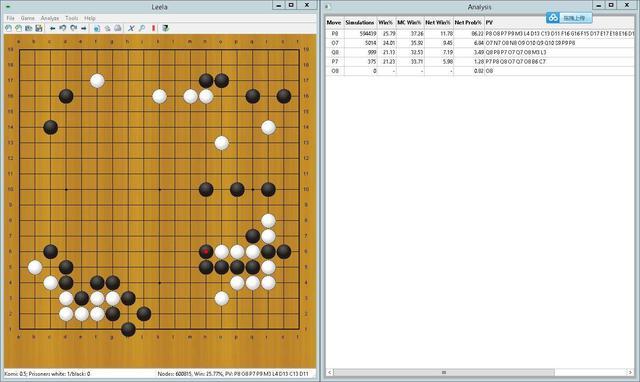
Task: Click the Undo move toolbar icon
Action: click(x=63, y=28)
